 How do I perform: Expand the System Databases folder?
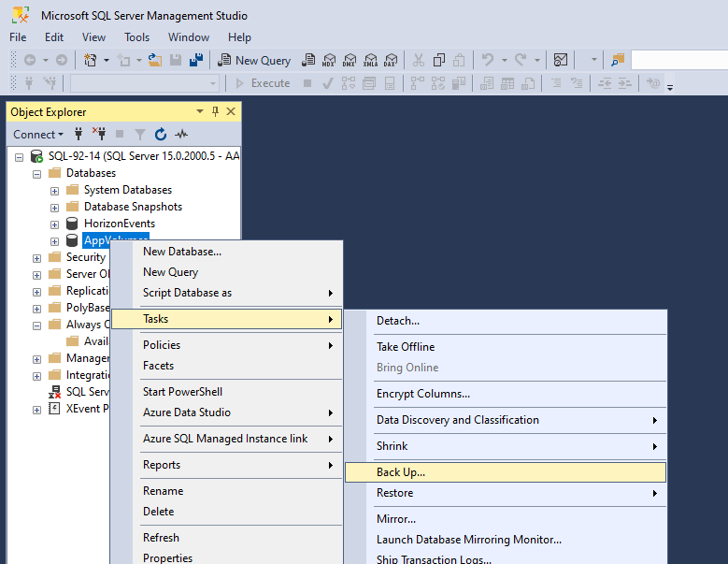click(54, 190)
